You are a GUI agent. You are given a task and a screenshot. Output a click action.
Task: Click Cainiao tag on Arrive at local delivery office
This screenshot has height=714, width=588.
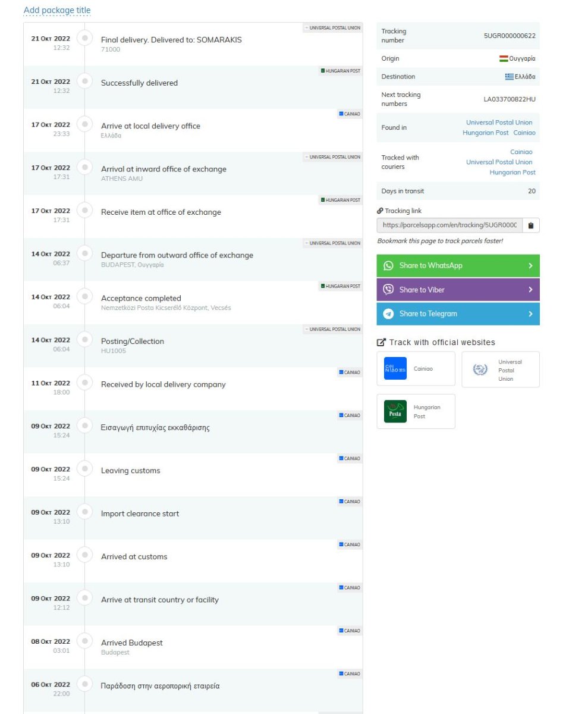pos(350,114)
